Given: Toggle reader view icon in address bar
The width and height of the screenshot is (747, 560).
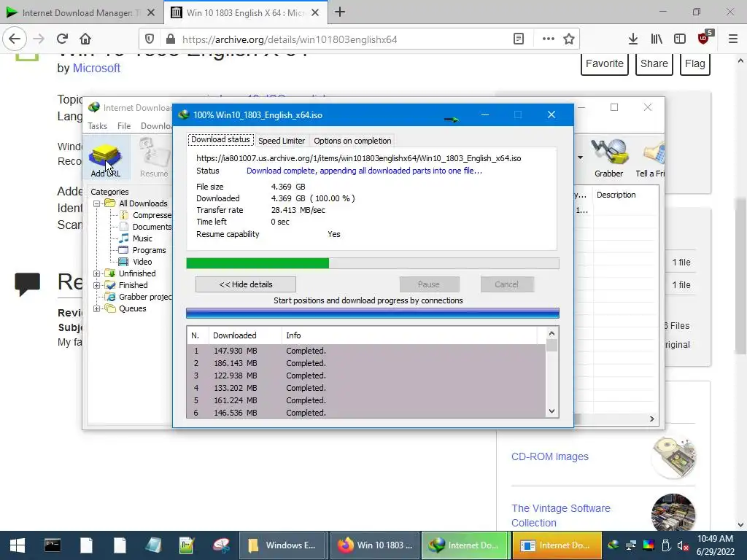Looking at the screenshot, I should (519, 39).
